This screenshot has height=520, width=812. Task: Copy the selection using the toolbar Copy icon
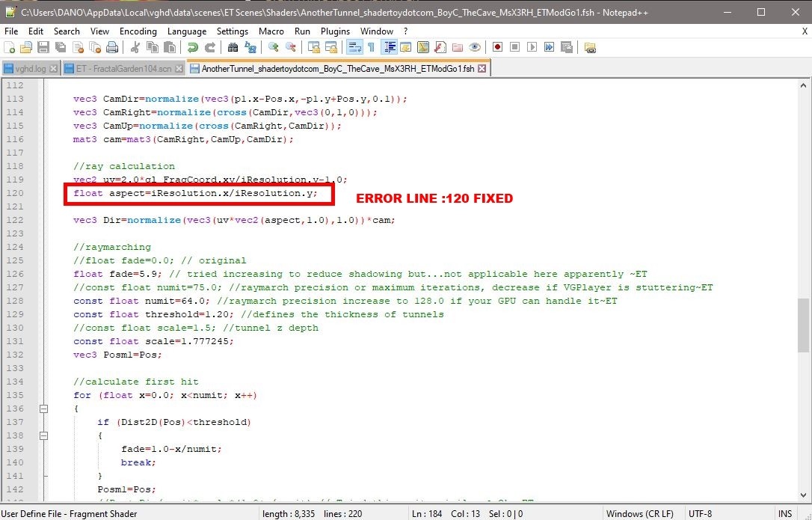point(153,48)
